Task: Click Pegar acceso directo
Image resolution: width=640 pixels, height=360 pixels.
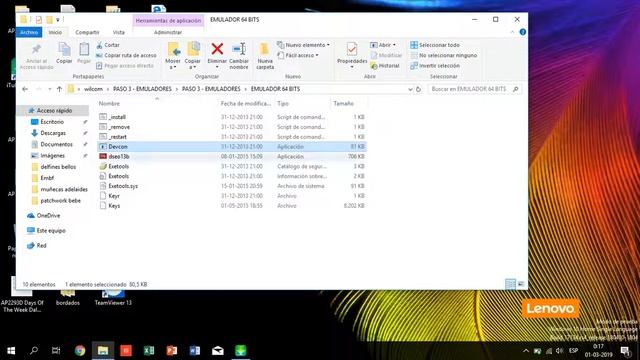Action: [125, 66]
